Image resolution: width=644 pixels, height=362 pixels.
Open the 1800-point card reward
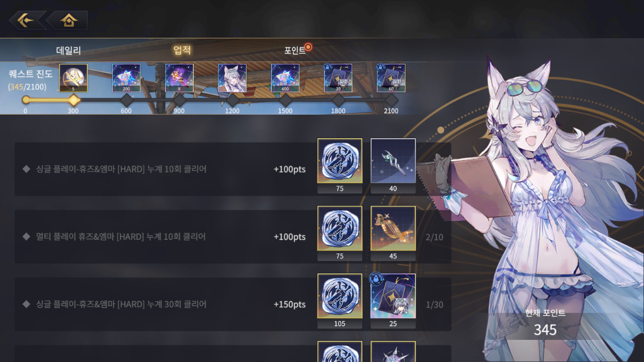pos(338,78)
